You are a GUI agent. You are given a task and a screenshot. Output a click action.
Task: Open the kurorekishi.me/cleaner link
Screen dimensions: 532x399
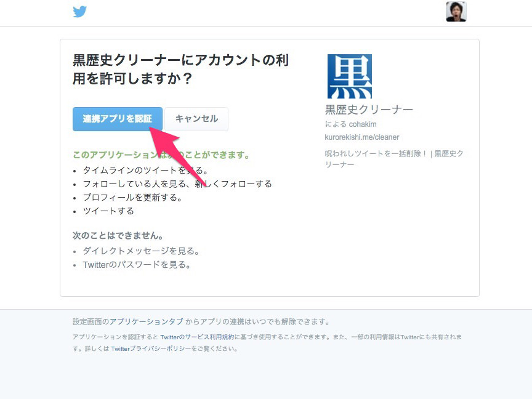pyautogui.click(x=361, y=137)
